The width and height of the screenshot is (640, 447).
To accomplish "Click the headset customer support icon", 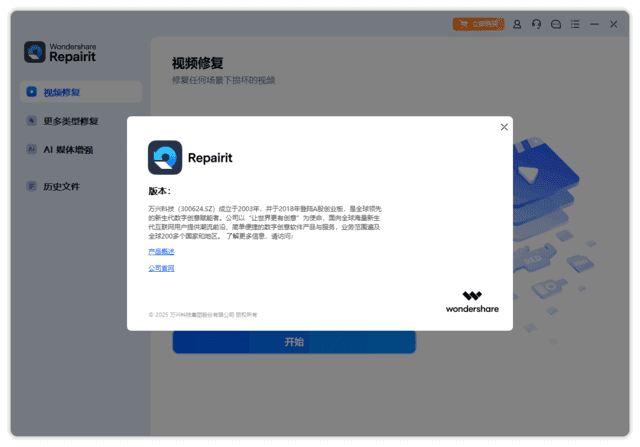I will (x=536, y=24).
